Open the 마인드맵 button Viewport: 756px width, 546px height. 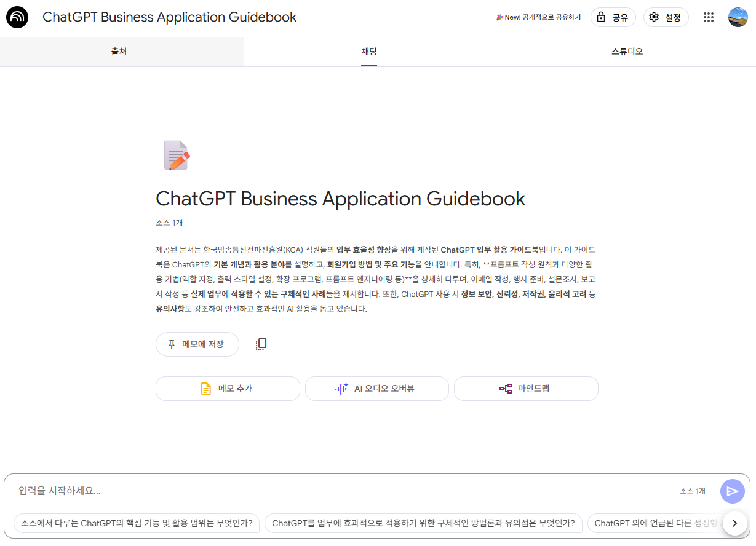(526, 389)
